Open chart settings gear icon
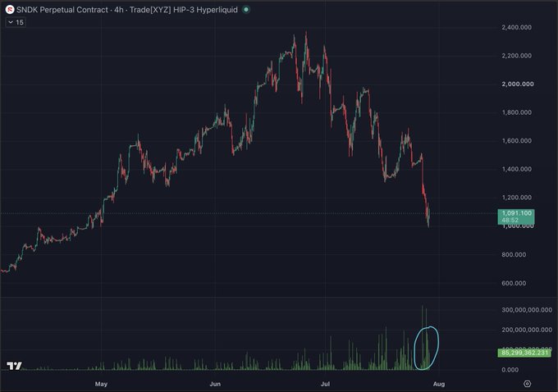The width and height of the screenshot is (558, 392). [x=528, y=384]
